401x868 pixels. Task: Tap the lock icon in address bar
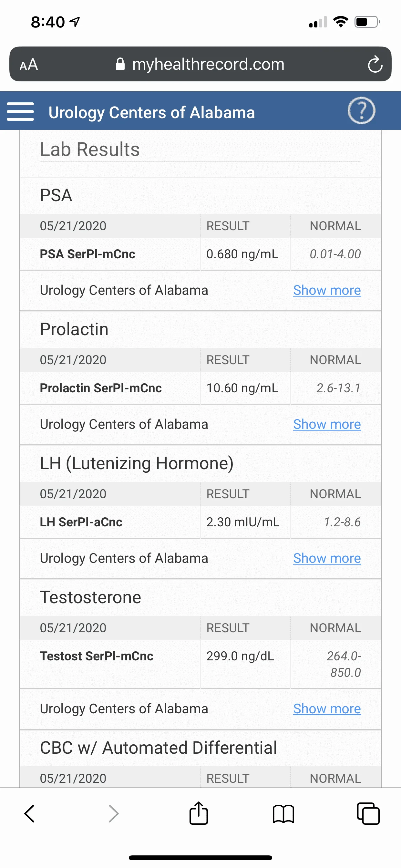(x=120, y=64)
